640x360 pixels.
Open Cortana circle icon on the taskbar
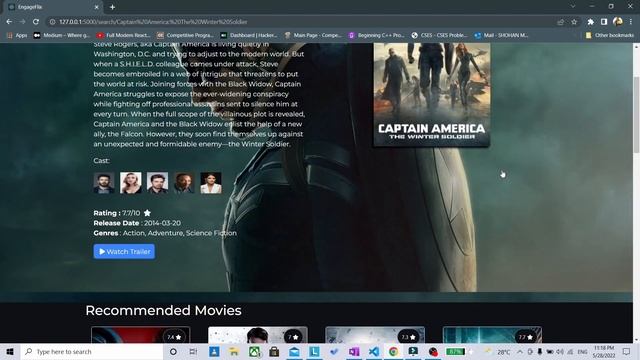(173, 351)
